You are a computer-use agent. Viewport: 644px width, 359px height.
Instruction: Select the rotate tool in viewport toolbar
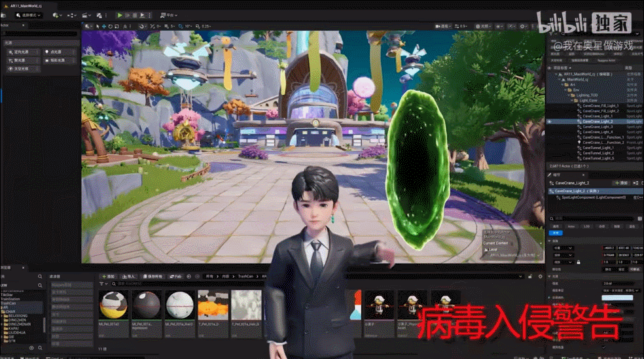pos(109,26)
